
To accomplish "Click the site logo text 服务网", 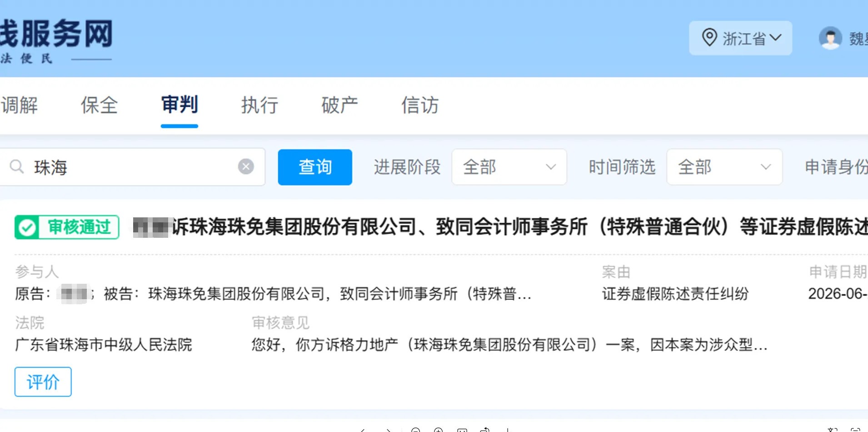I will pyautogui.click(x=67, y=34).
